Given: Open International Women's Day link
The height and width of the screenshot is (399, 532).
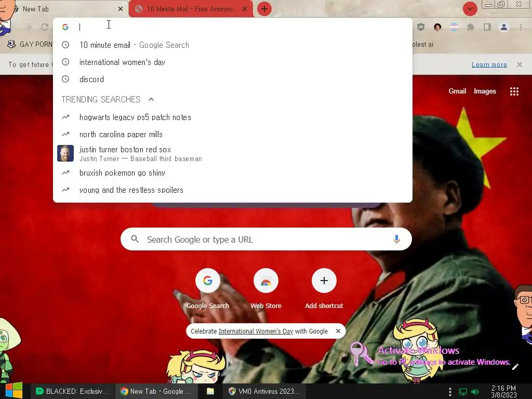Looking at the screenshot, I should [x=256, y=331].
